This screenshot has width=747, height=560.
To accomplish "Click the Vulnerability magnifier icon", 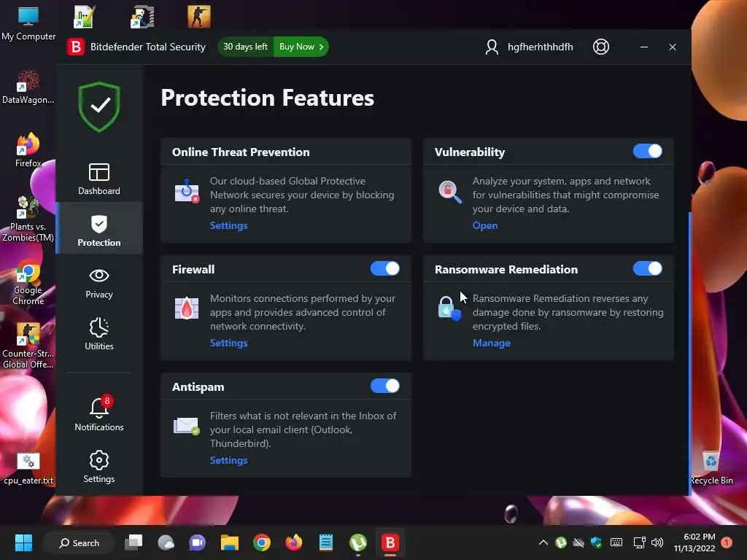I will [x=449, y=192].
